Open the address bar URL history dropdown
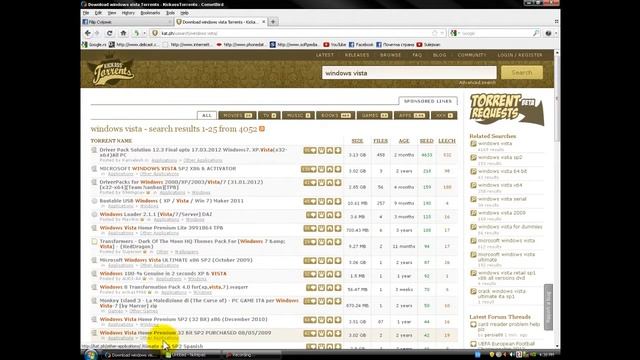 coord(442,33)
